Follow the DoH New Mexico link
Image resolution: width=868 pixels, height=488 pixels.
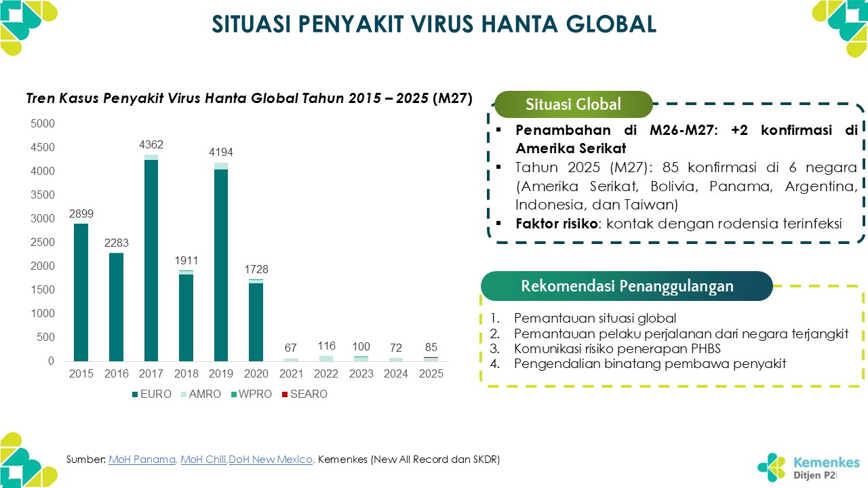271,460
